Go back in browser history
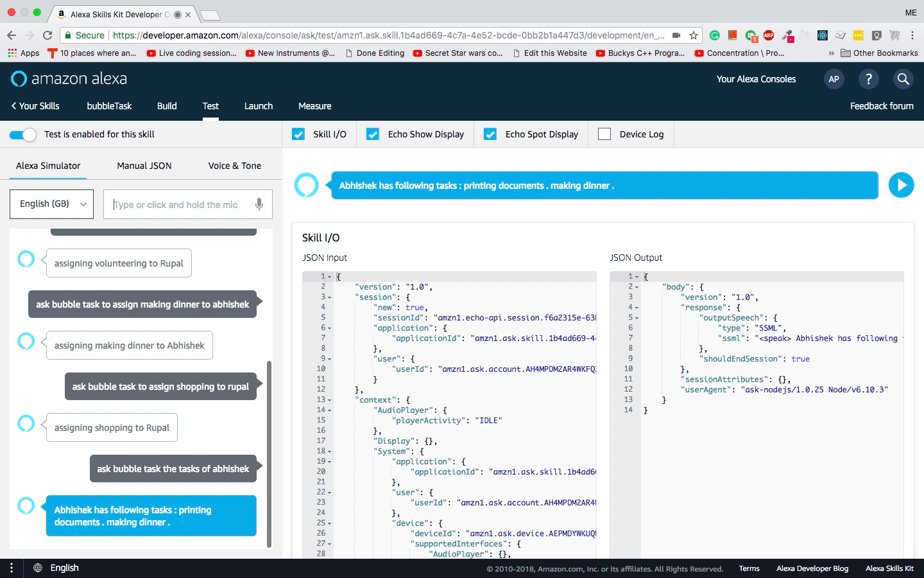This screenshot has height=578, width=924. (11, 35)
